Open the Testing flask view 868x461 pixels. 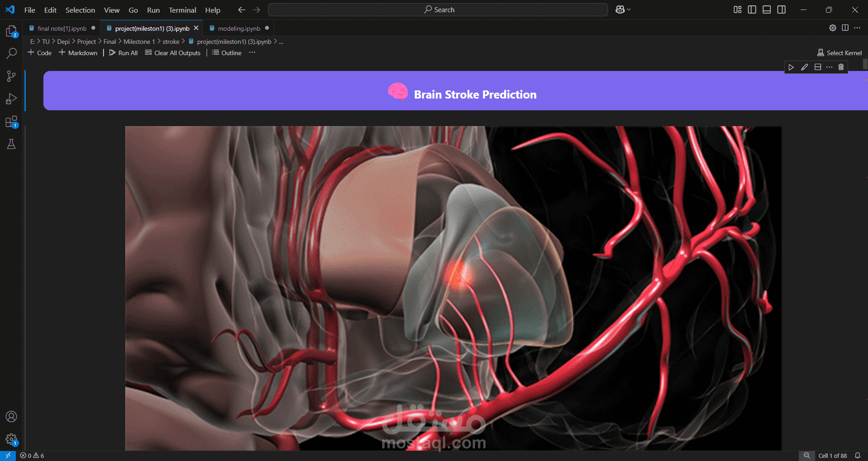11,144
